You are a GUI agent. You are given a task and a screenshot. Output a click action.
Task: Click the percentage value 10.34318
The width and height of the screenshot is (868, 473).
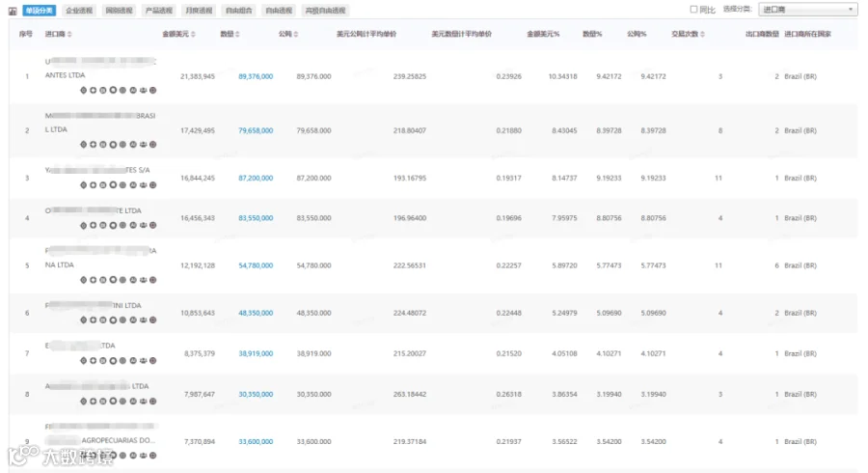pos(562,76)
